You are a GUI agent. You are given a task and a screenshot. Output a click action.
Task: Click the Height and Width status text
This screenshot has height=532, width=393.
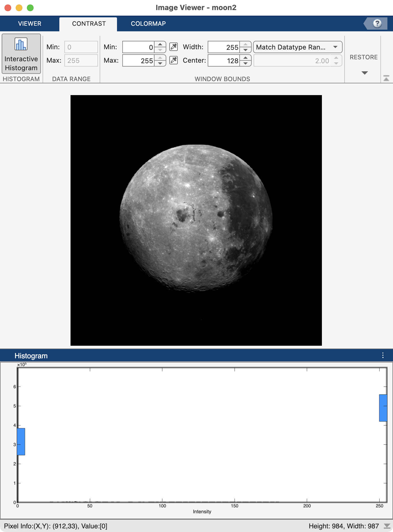[x=344, y=526]
